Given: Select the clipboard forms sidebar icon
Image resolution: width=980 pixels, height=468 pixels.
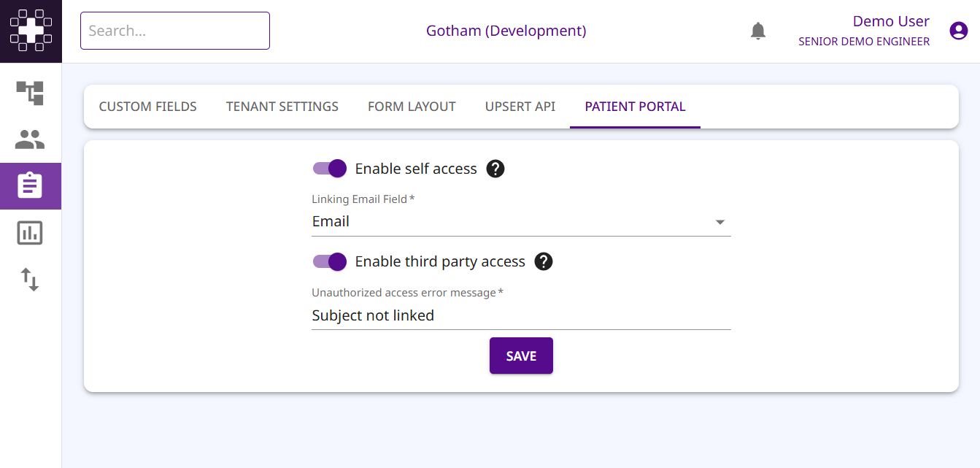Looking at the screenshot, I should 30,186.
